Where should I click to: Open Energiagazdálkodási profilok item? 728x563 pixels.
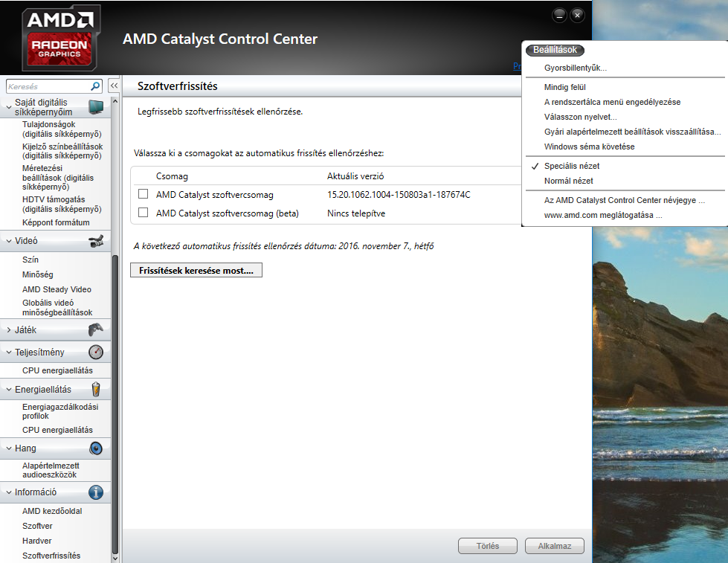point(60,411)
